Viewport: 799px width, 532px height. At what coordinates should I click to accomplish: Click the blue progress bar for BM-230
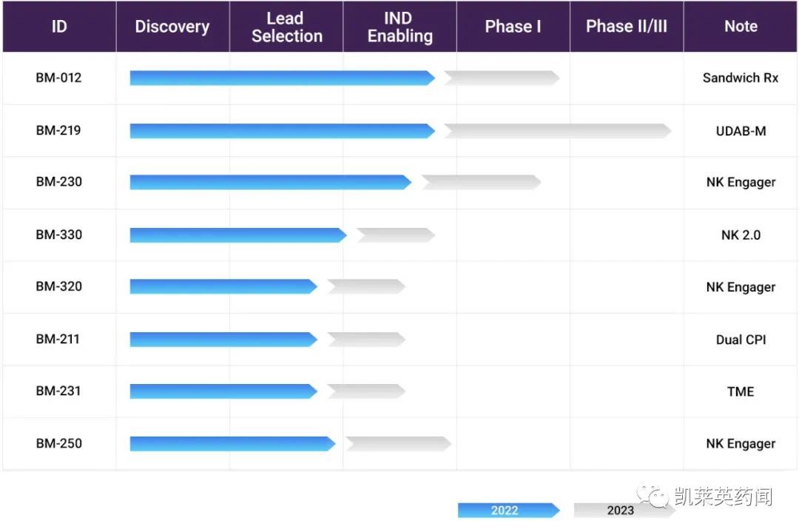(x=270, y=182)
